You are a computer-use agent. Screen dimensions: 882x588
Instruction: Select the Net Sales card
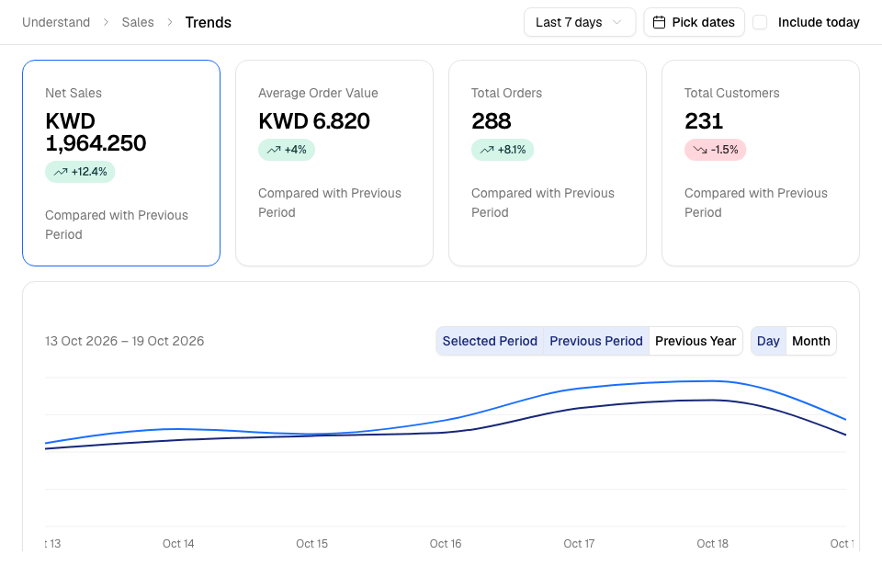tap(121, 164)
